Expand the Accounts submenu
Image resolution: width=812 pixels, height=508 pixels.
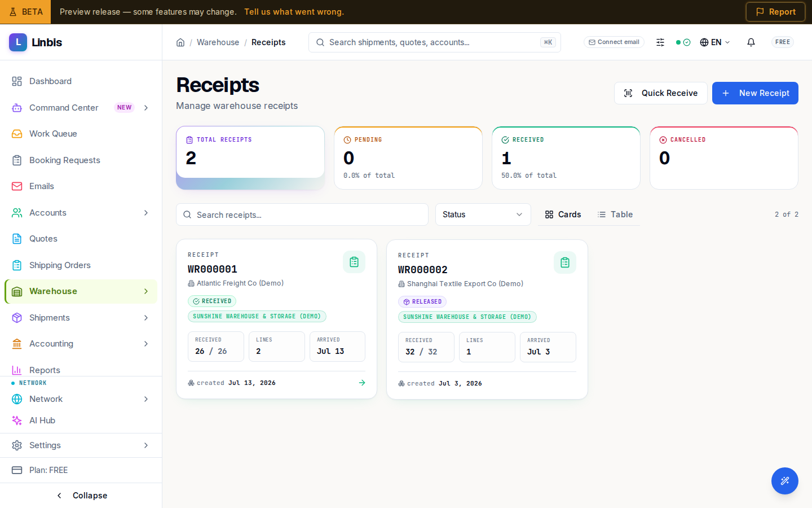(146, 213)
